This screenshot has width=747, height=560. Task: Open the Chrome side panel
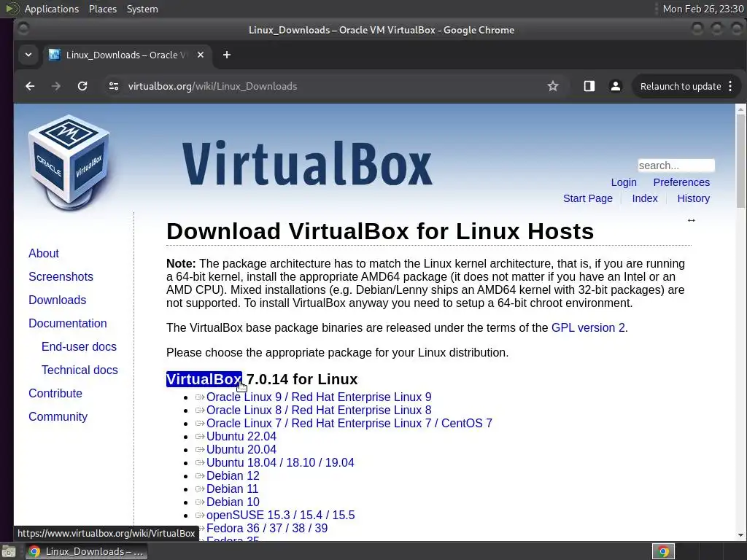589,86
